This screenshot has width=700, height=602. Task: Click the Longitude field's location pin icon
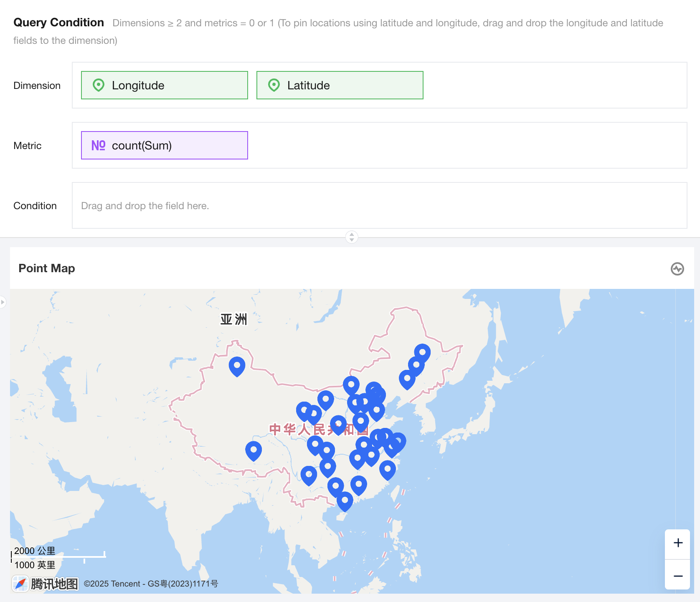click(x=98, y=85)
